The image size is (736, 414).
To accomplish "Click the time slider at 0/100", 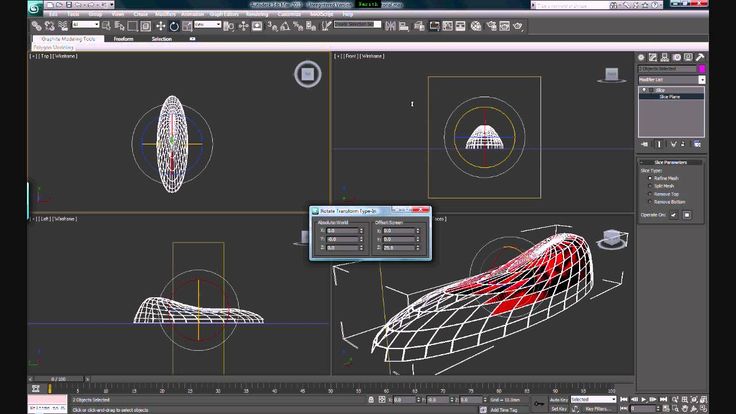I will tap(59, 379).
